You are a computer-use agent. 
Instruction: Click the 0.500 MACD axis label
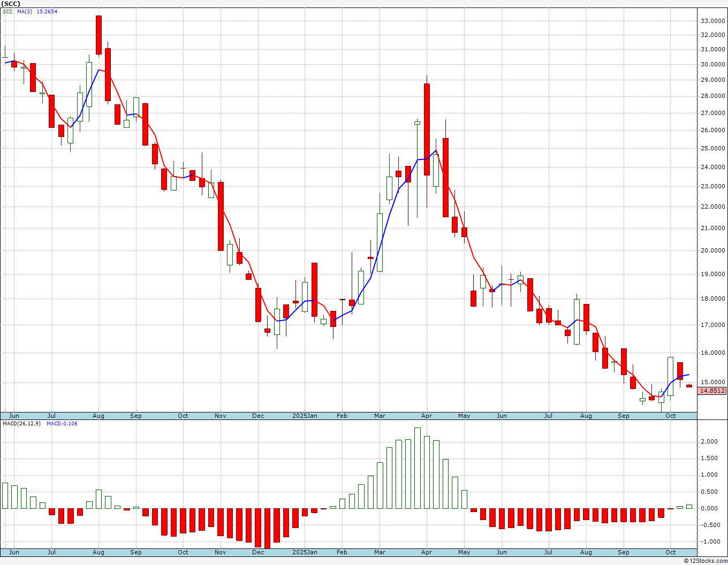[710, 492]
